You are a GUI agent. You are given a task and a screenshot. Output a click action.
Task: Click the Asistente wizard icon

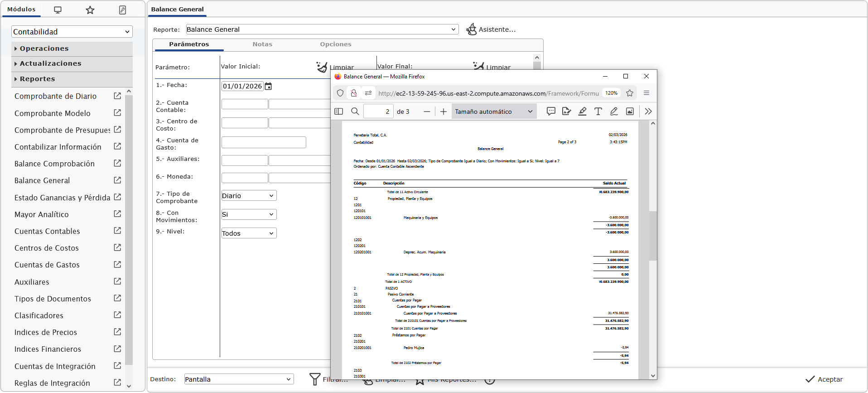pyautogui.click(x=472, y=29)
